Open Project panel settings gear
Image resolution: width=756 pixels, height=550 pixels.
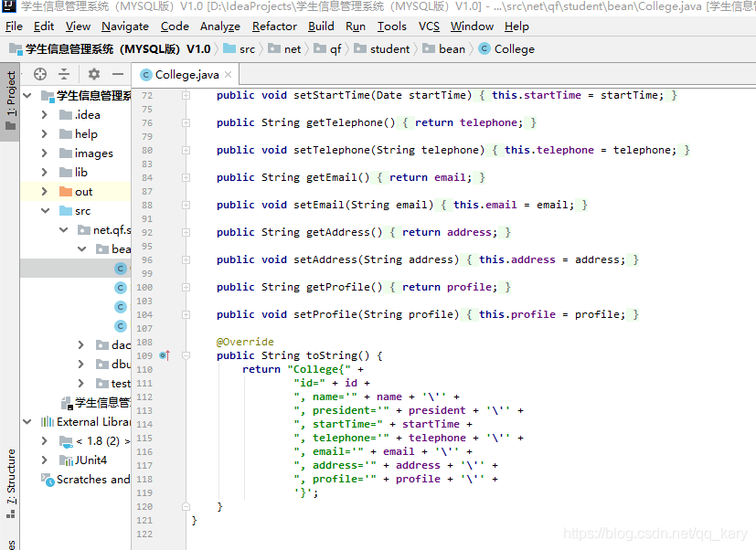tap(94, 74)
